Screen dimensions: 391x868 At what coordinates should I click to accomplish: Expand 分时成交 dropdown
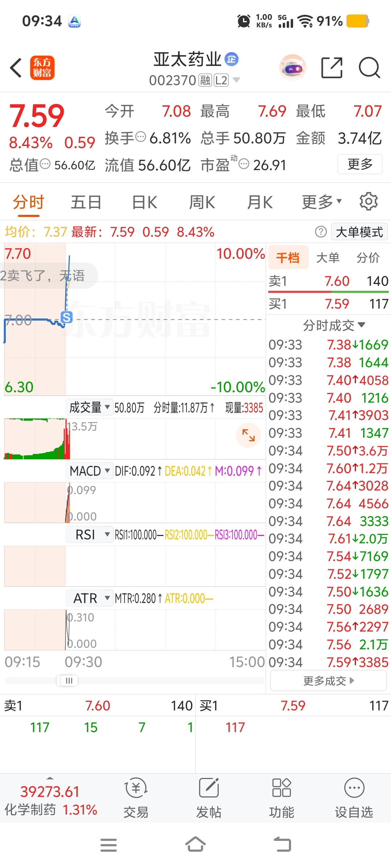click(x=334, y=325)
